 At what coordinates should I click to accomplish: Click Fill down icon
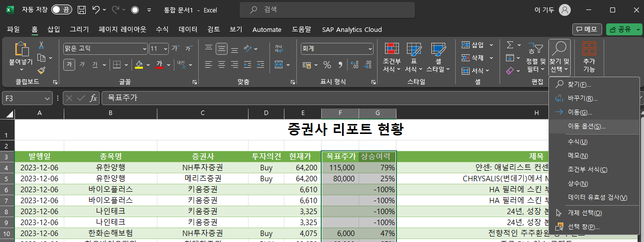[x=510, y=58]
